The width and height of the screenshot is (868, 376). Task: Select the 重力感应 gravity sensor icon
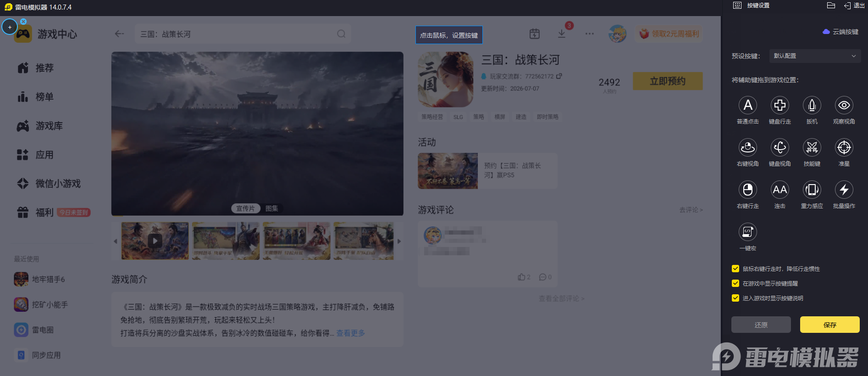[x=812, y=190]
